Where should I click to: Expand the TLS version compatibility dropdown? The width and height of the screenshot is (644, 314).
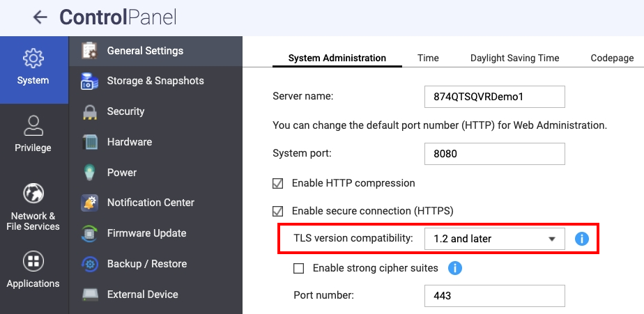[x=494, y=239]
